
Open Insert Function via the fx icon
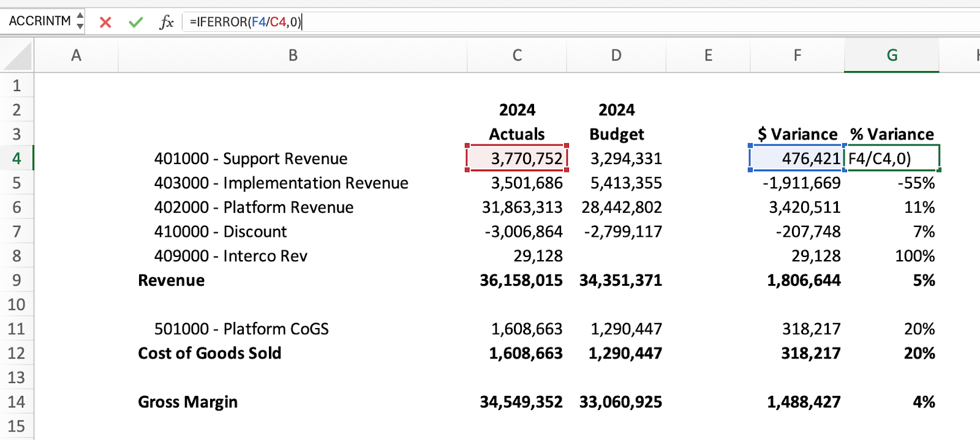(166, 23)
